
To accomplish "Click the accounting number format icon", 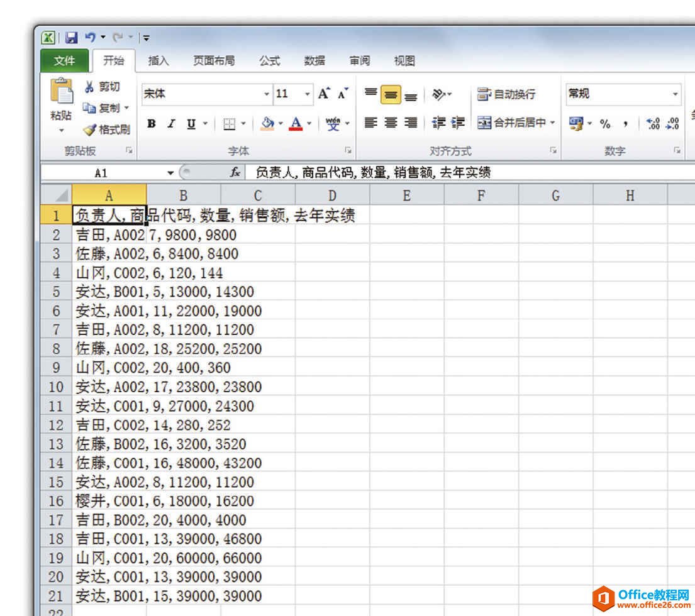I will tap(575, 124).
